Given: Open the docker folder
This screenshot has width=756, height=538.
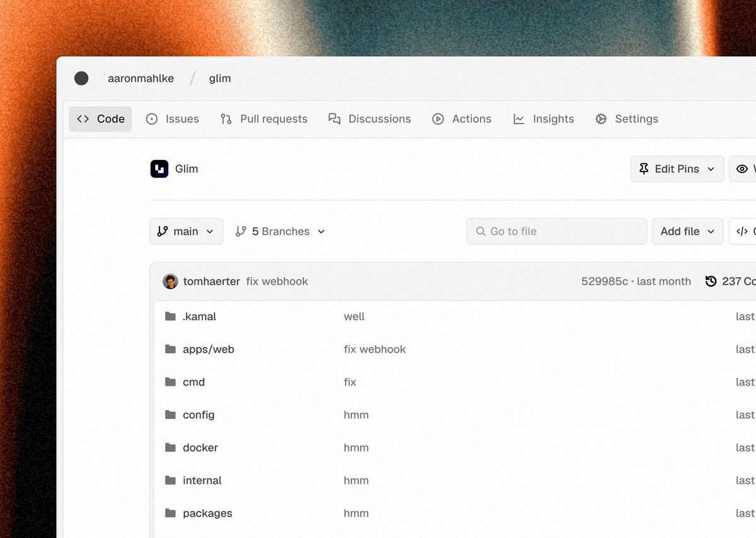Looking at the screenshot, I should [200, 448].
